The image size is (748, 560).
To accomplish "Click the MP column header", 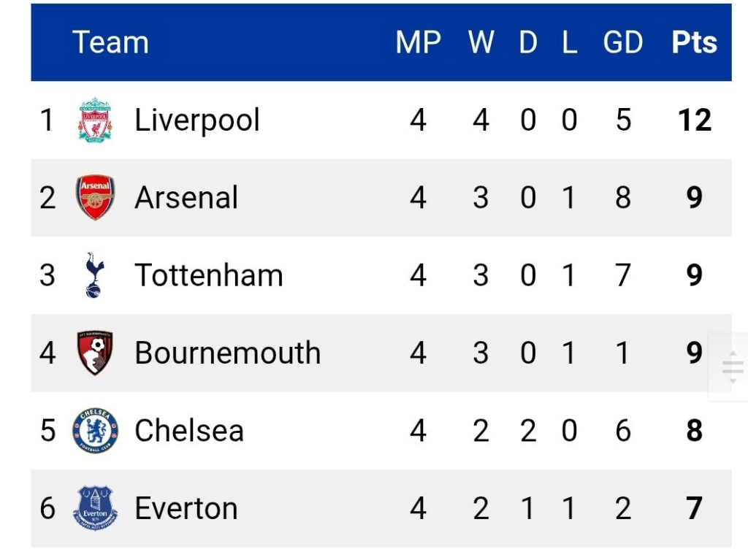I will 419,42.
